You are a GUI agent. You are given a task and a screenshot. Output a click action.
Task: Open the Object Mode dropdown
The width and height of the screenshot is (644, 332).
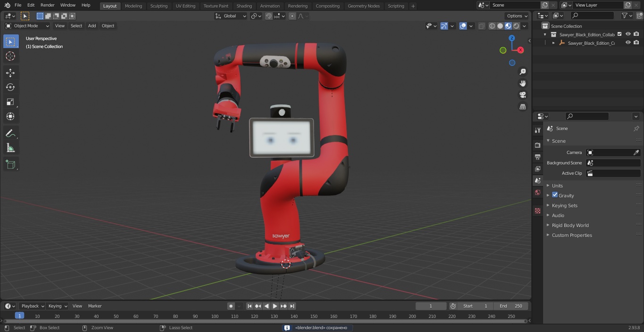tap(27, 26)
